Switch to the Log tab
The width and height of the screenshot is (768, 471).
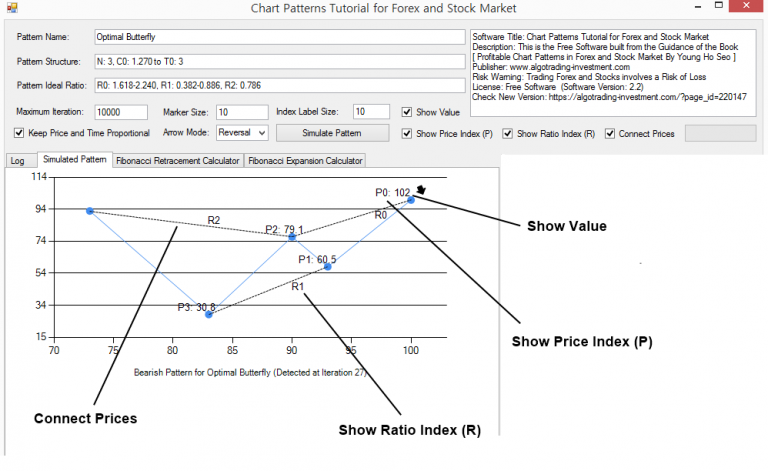[17, 161]
